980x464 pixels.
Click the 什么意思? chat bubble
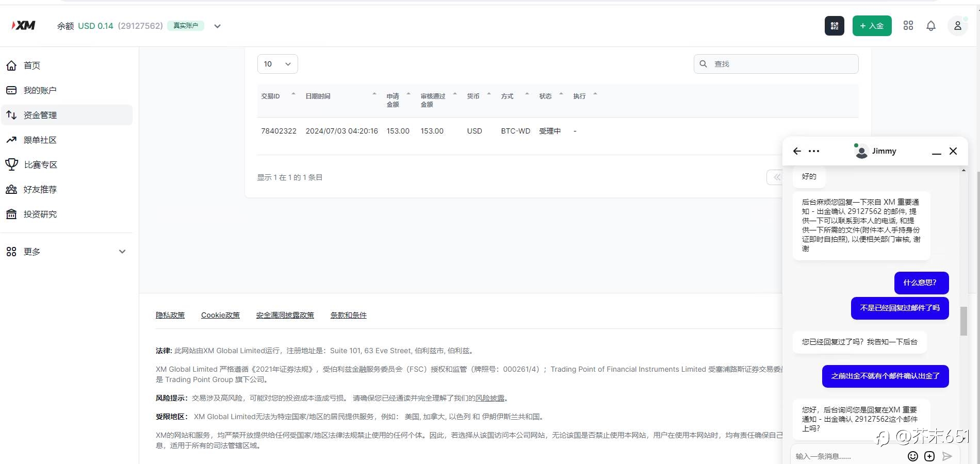921,283
